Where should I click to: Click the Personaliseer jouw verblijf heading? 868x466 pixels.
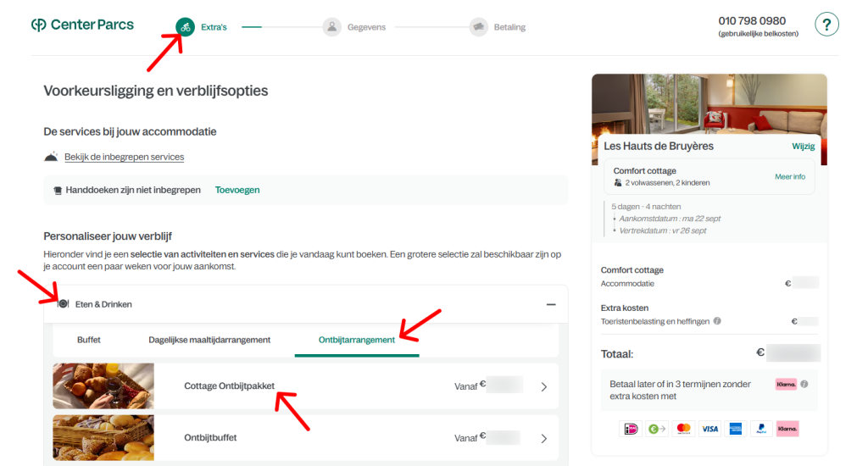click(108, 236)
